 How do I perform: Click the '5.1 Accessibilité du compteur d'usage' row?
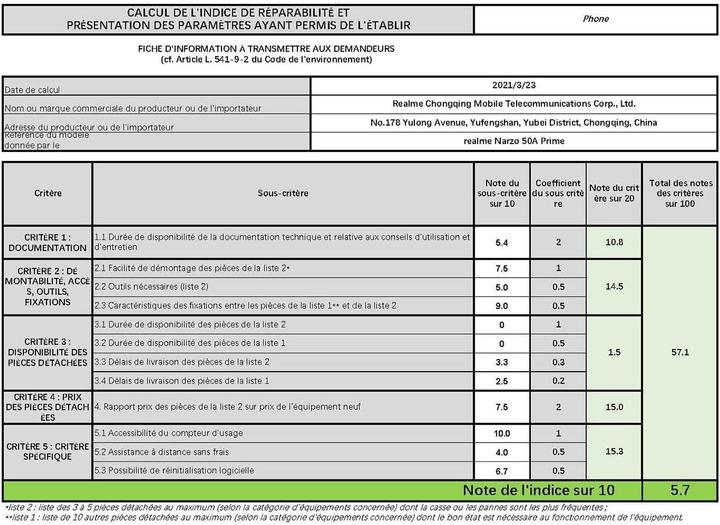coord(282,434)
